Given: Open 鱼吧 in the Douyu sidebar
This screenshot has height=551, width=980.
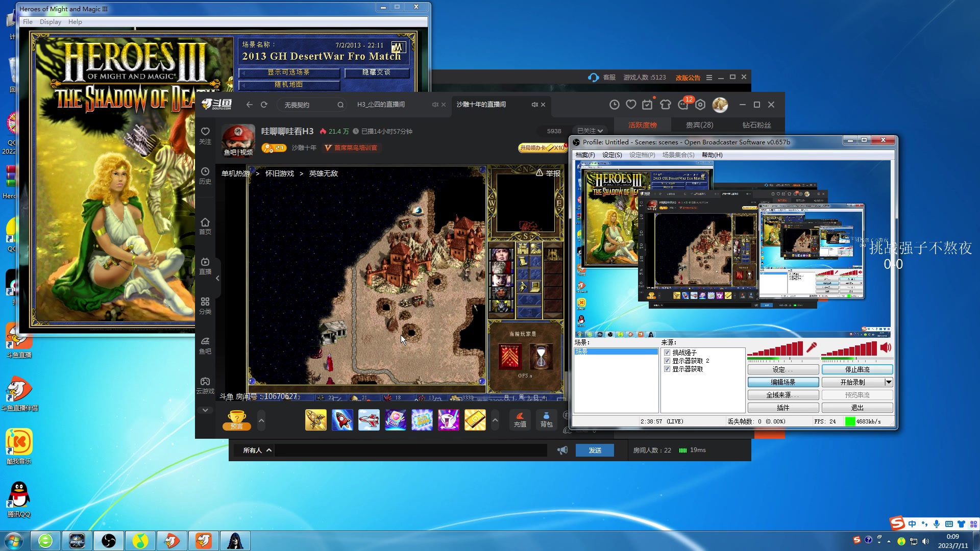Looking at the screenshot, I should 205,345.
